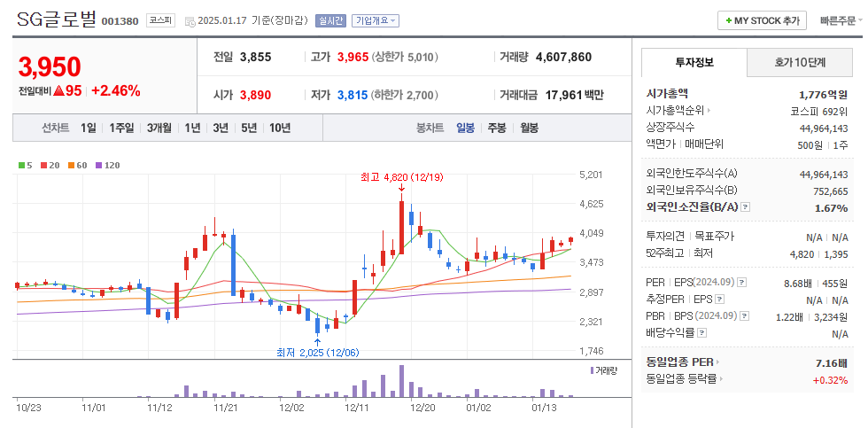Select the 일봉 daily candle chart

coord(465,128)
